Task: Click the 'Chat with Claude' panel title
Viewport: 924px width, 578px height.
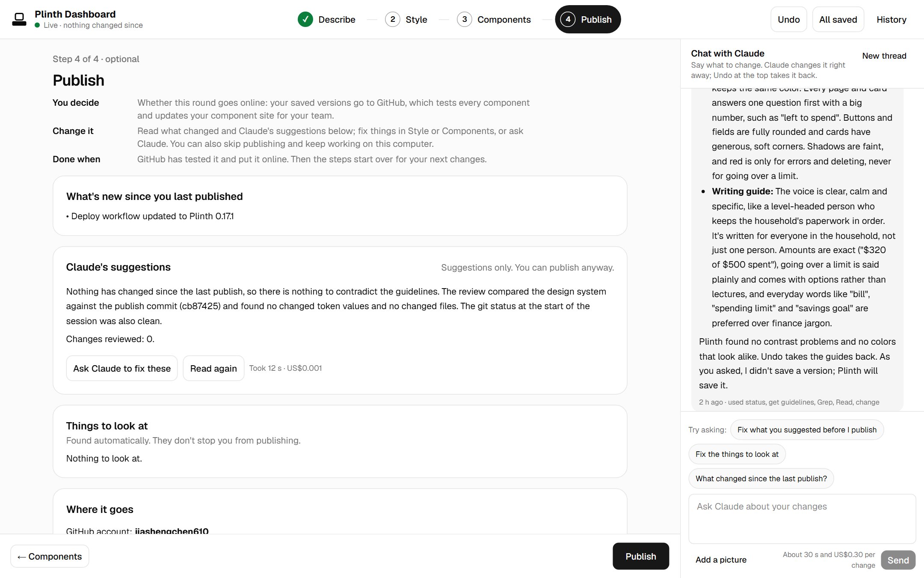Action: coord(728,54)
